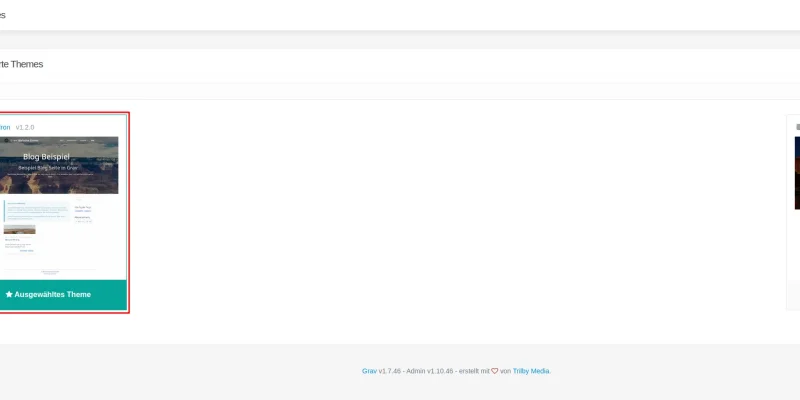Click the installed Themes section heading

coord(20,64)
